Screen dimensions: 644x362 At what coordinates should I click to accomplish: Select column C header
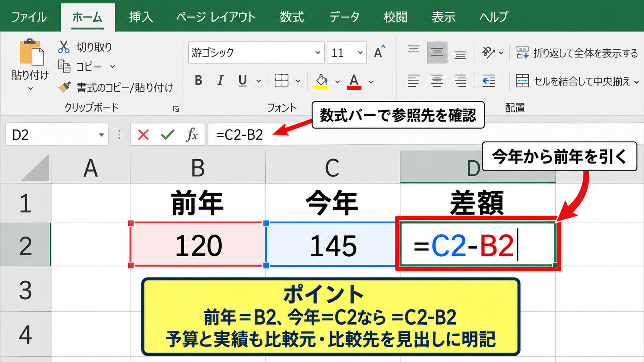coord(332,167)
